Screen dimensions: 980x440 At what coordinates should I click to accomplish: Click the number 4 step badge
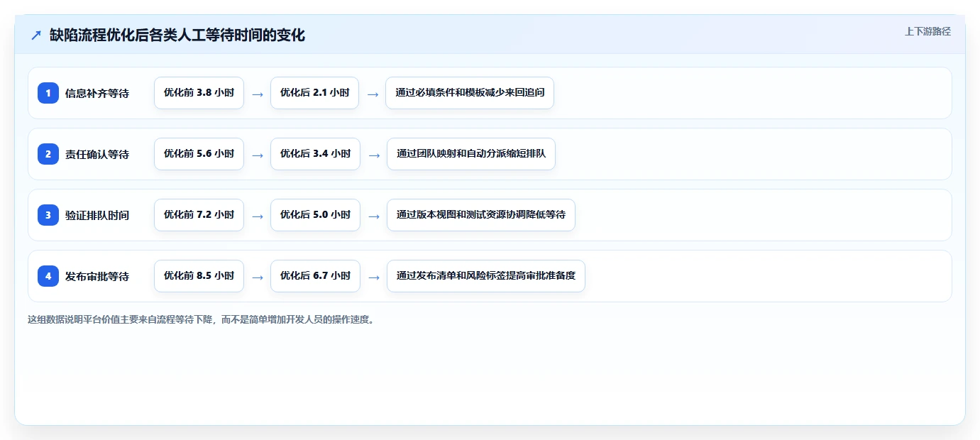pyautogui.click(x=48, y=276)
